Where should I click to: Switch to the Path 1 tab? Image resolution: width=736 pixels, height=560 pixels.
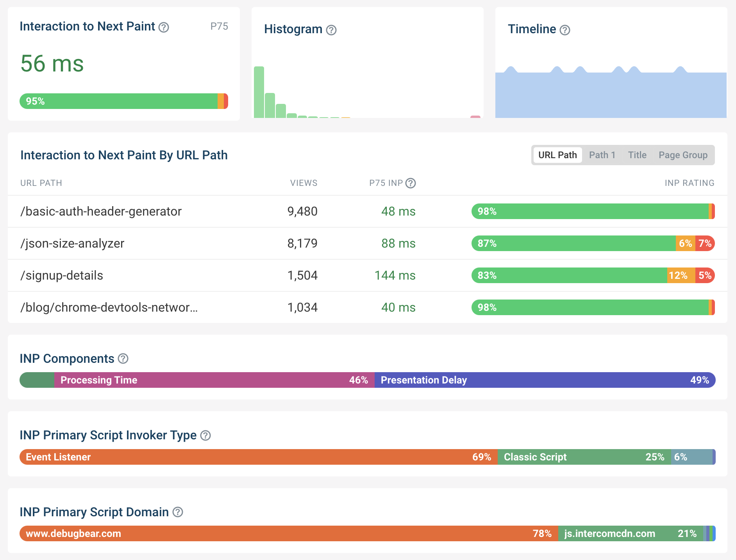coord(602,155)
